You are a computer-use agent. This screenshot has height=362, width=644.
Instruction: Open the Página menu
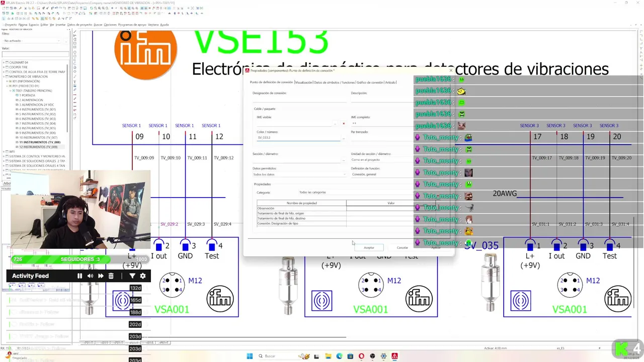click(x=23, y=25)
